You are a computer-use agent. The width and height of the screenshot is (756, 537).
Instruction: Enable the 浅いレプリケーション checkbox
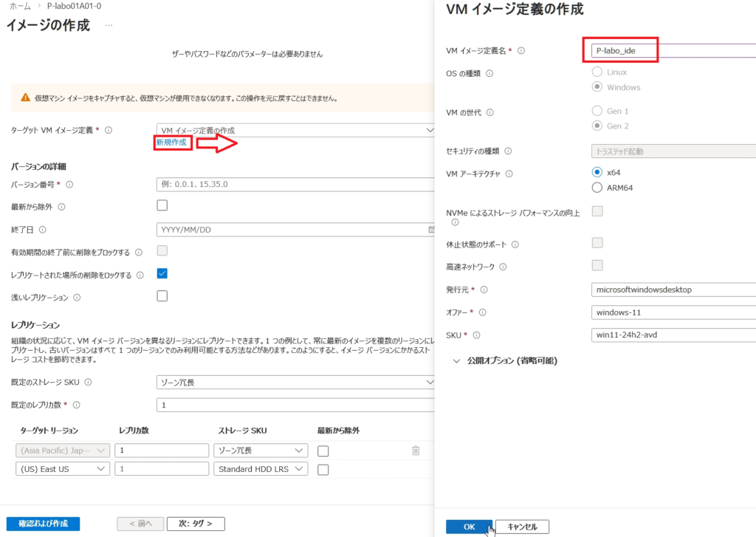162,296
